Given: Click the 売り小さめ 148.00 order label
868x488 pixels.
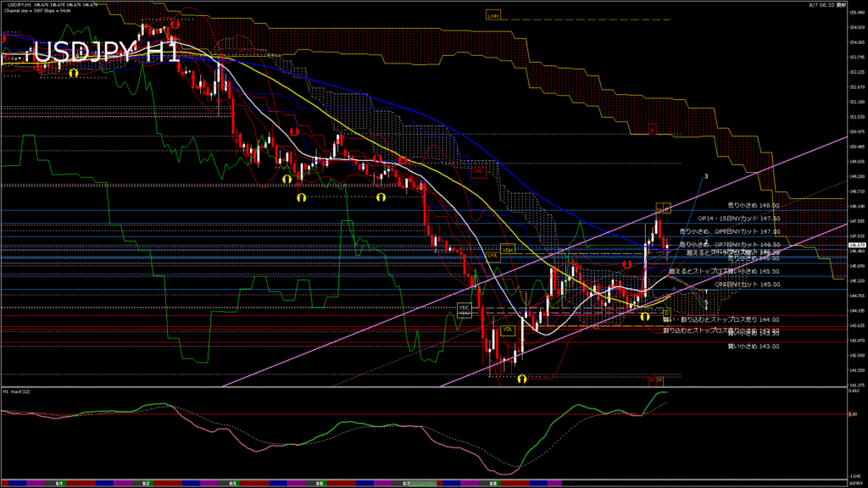Looking at the screenshot, I should 754,205.
